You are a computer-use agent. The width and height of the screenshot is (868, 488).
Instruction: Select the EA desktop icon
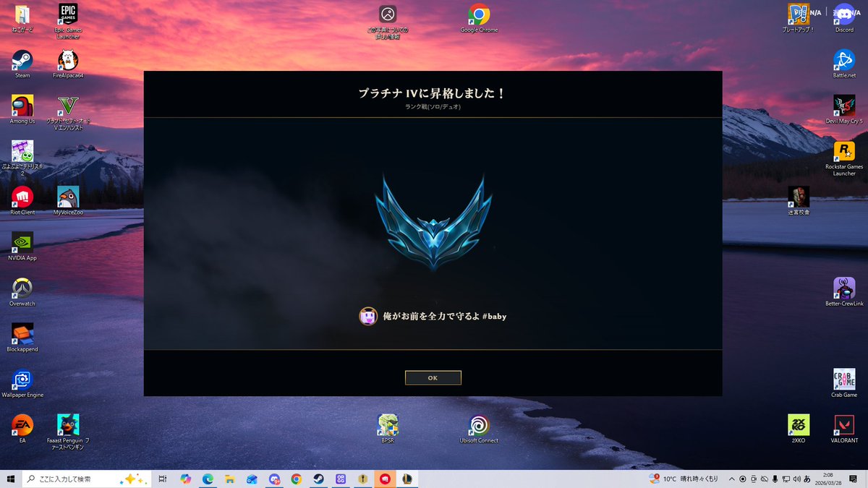pyautogui.click(x=22, y=429)
